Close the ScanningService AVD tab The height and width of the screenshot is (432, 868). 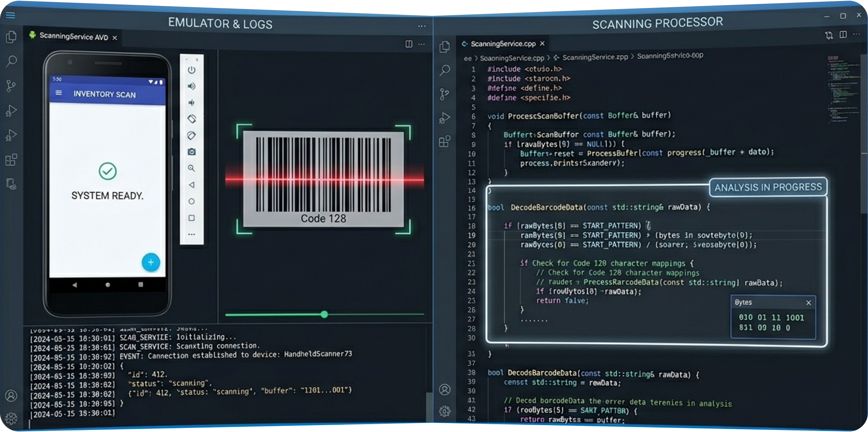tap(115, 38)
